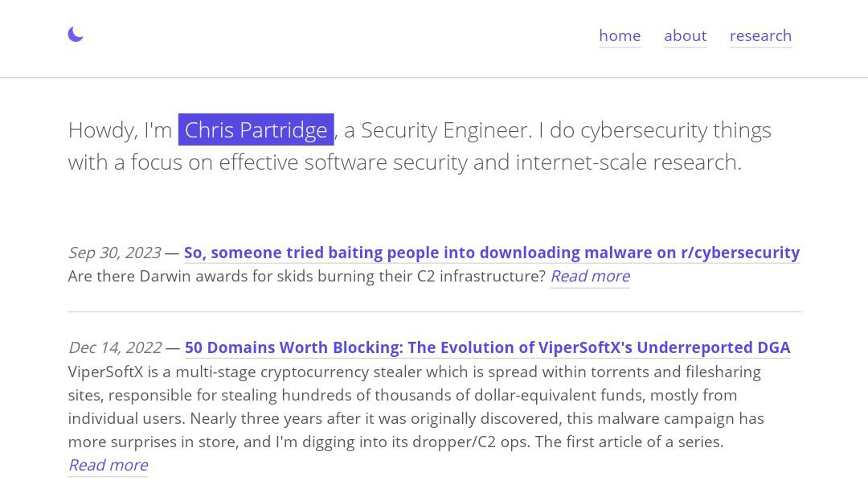Click 'sites, responsible for stealing' text line
This screenshot has width=868, height=489.
tap(403, 395)
